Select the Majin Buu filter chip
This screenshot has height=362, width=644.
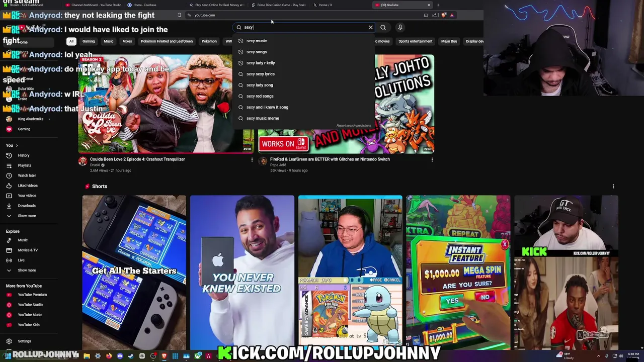449,41
